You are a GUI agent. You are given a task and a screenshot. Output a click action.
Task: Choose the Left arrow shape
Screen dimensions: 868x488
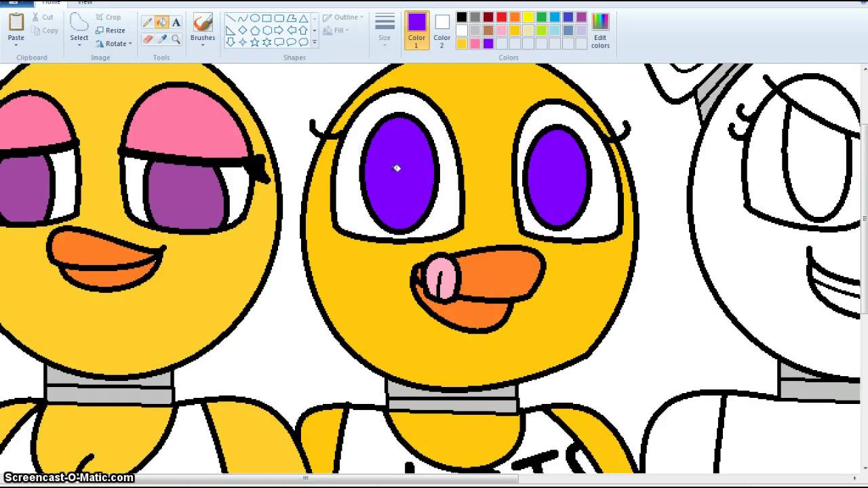tap(291, 30)
